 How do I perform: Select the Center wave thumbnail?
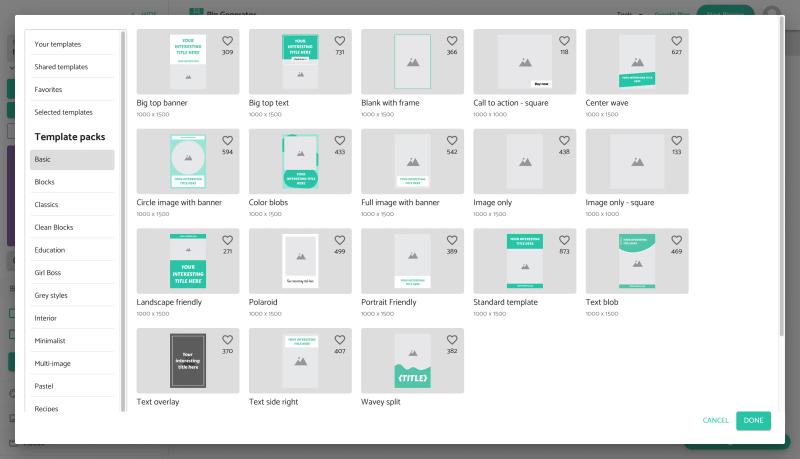point(637,62)
